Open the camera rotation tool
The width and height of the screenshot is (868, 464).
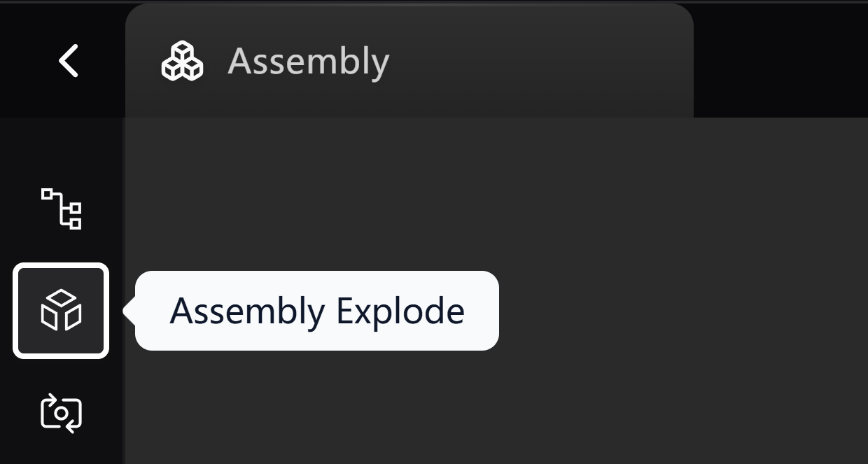point(62,413)
